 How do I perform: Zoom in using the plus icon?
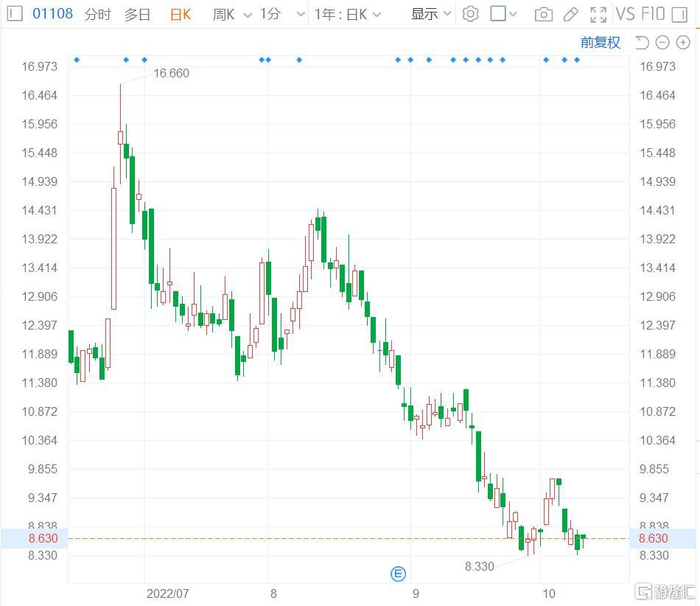pyautogui.click(x=683, y=43)
